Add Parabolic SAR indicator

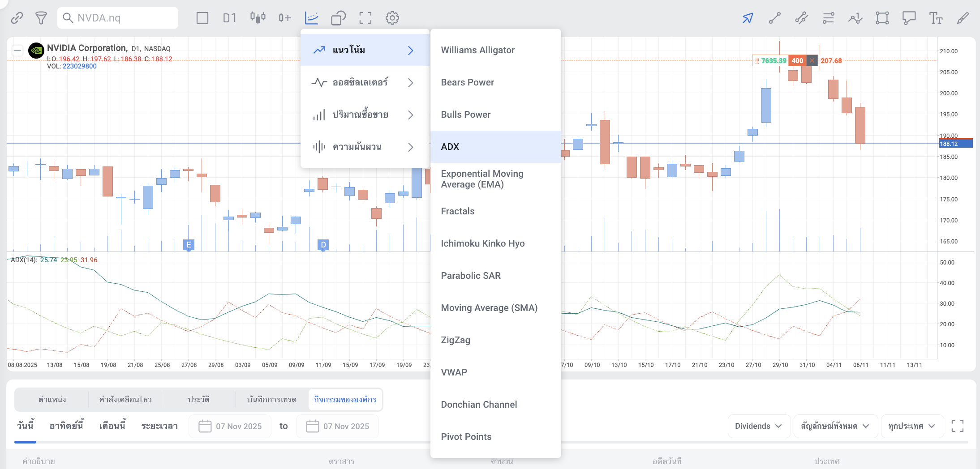point(496,276)
